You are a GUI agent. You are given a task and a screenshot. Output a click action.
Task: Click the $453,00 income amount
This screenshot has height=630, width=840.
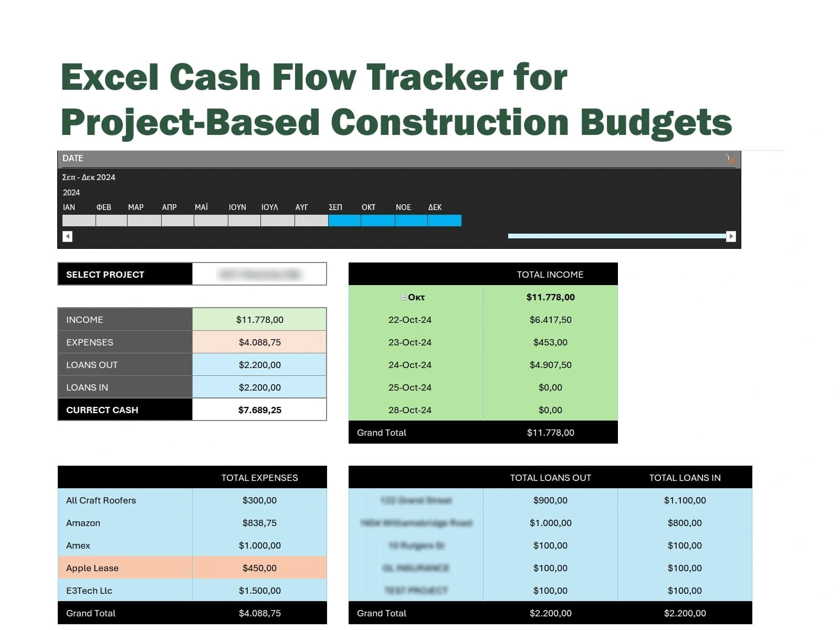pos(550,342)
